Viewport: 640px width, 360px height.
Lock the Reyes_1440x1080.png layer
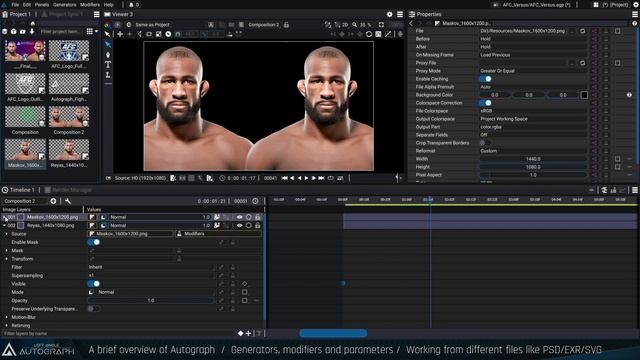258,225
